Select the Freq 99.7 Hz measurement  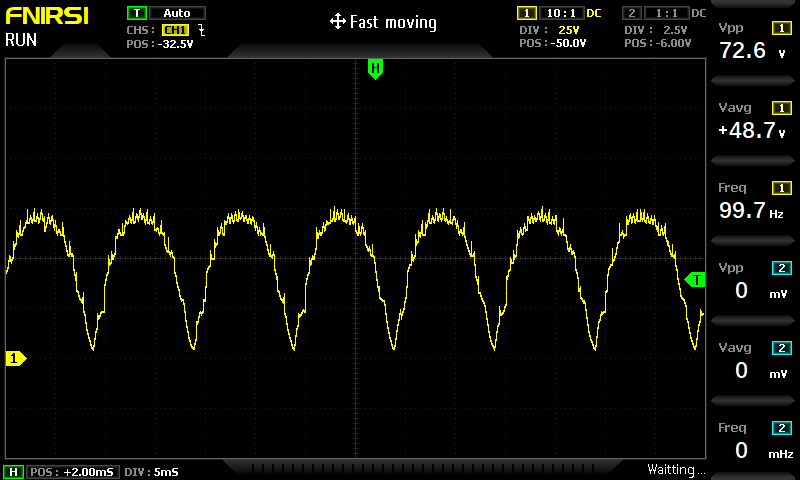point(753,201)
